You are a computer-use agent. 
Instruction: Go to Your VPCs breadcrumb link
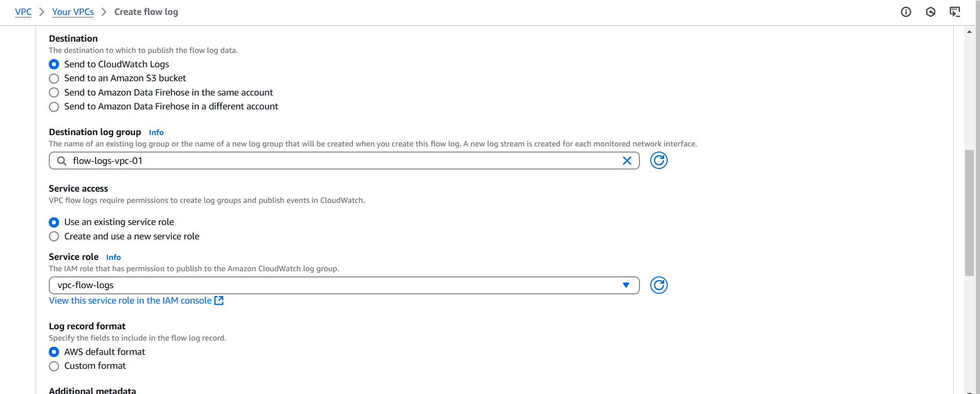click(73, 12)
